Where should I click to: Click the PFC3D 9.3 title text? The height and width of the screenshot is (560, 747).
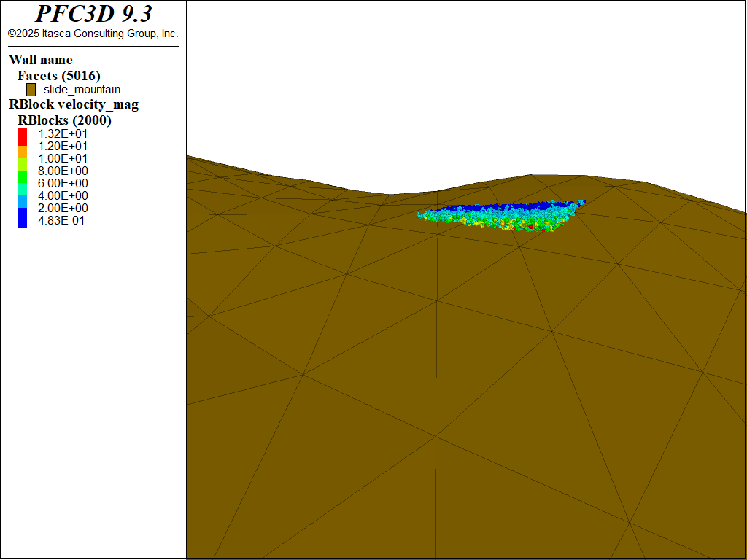coord(93,15)
